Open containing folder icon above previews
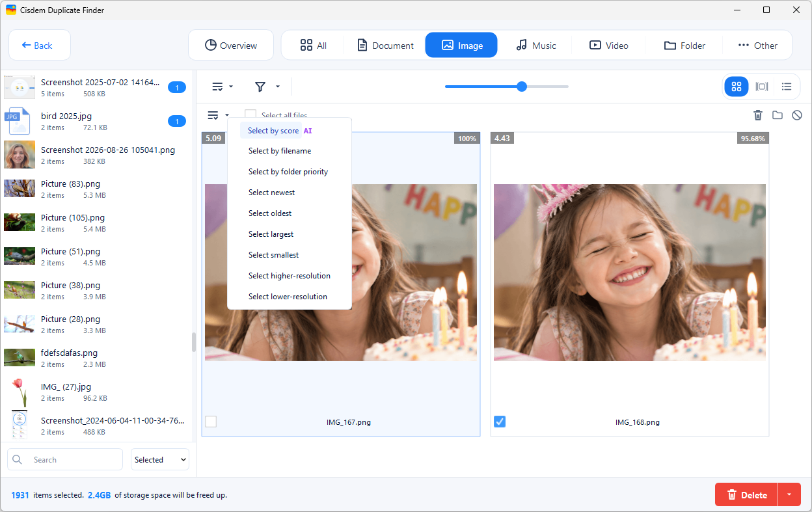Image resolution: width=812 pixels, height=512 pixels. pos(778,115)
